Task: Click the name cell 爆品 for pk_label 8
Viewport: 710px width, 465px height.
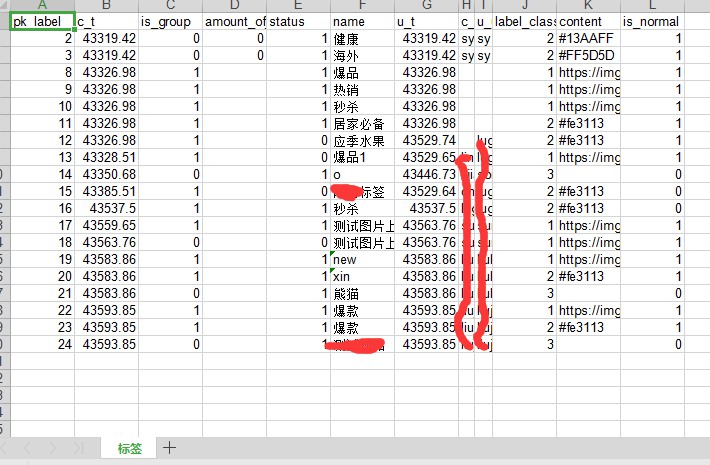Action: pos(362,73)
